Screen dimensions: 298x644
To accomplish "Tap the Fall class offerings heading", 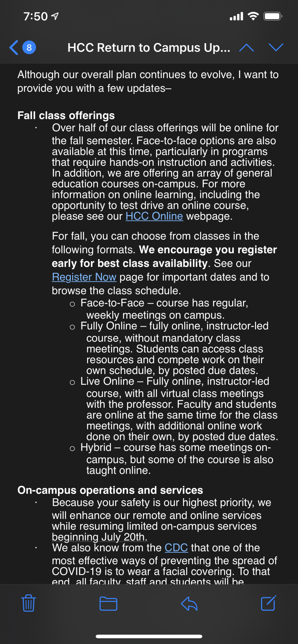I will [x=66, y=116].
